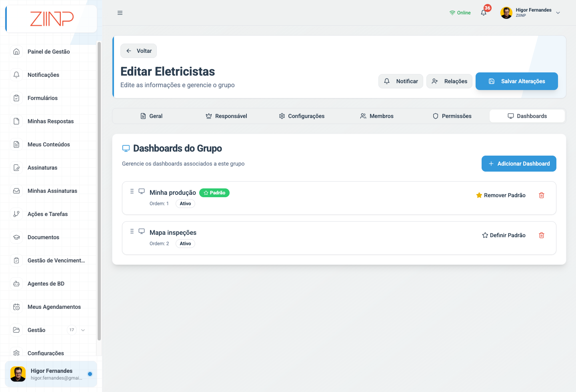Image resolution: width=576 pixels, height=392 pixels.
Task: Click drag handle of Mapa inspeções
Action: click(132, 231)
